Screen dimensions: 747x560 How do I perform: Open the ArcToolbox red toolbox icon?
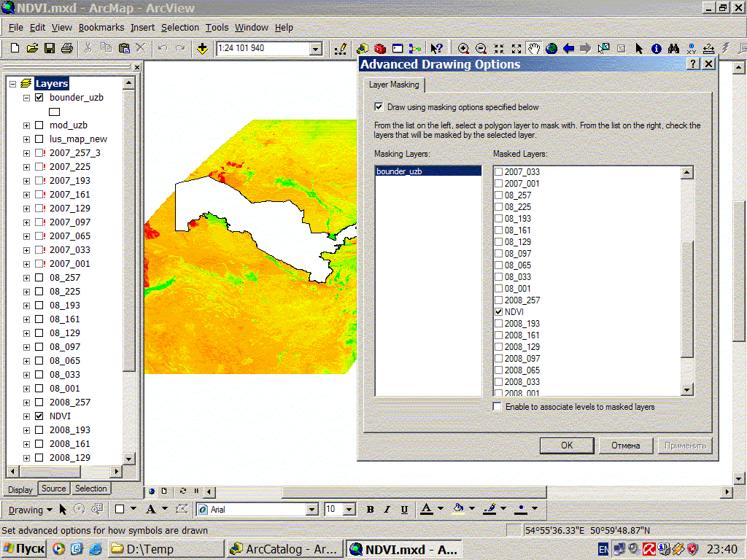[x=380, y=49]
